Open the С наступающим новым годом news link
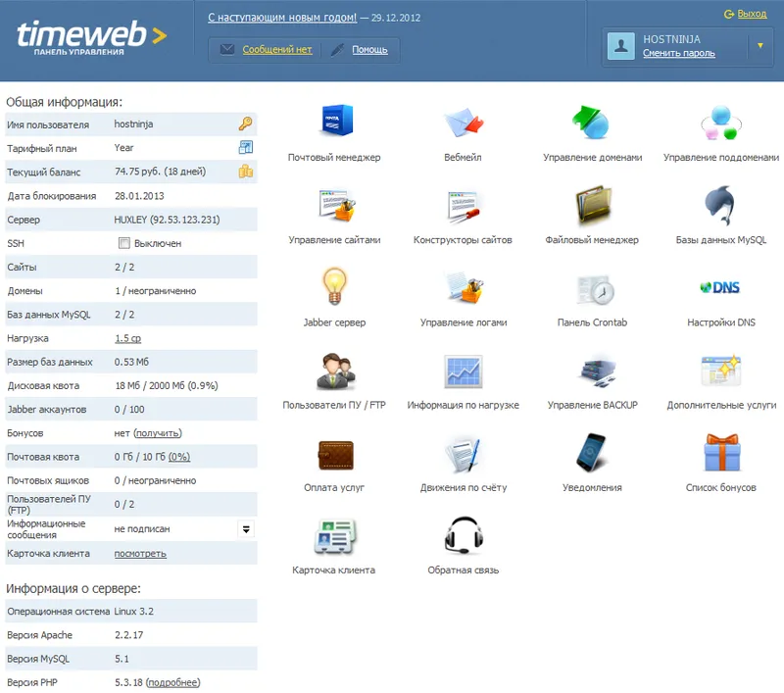 282,18
